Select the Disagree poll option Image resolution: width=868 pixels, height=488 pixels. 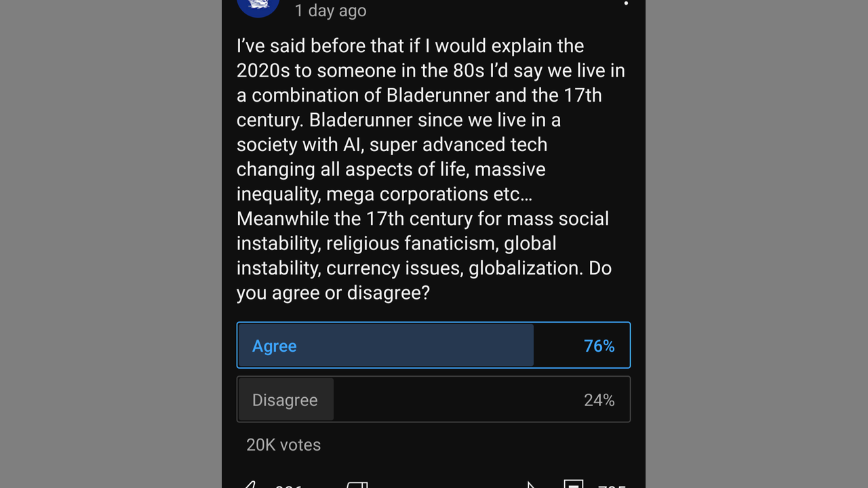pos(433,400)
